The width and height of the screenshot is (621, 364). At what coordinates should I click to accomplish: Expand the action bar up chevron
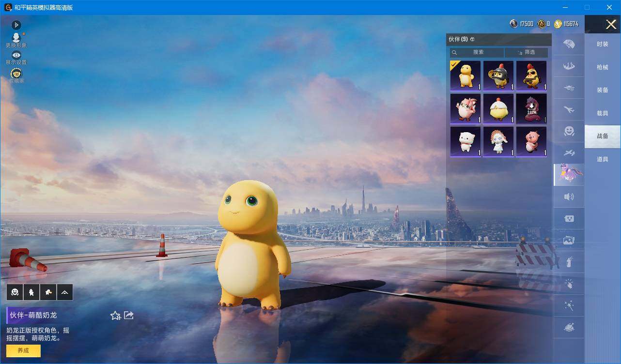point(65,292)
